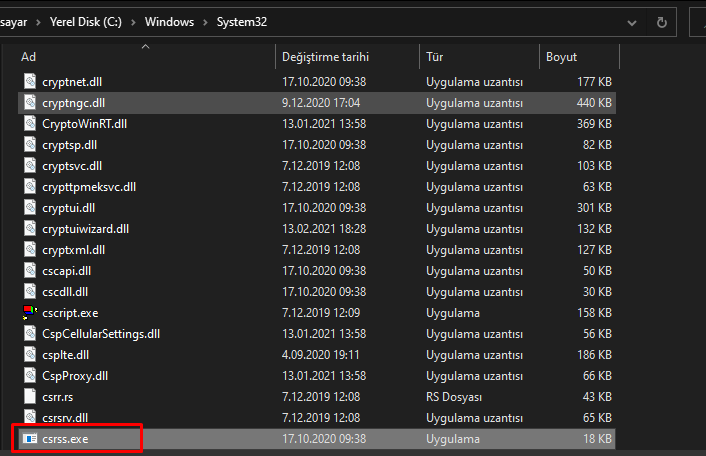Select the file name csplte.dll
Viewport: 706px width, 456px height.
click(x=65, y=355)
